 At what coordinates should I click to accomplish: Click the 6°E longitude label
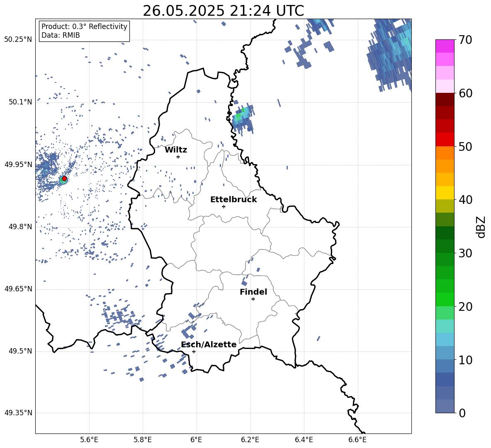click(x=196, y=440)
